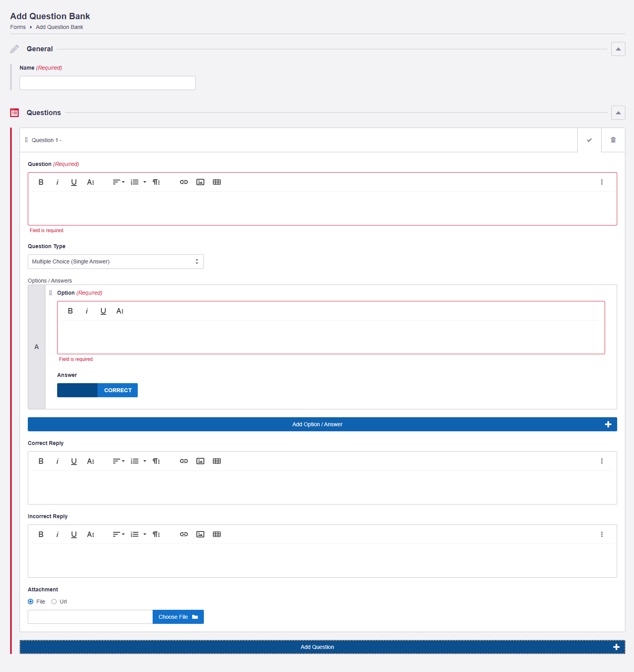Screen dimensions: 634x672
Task: Open list style arrow in the Correct Reply editor
Action: pyautogui.click(x=145, y=461)
